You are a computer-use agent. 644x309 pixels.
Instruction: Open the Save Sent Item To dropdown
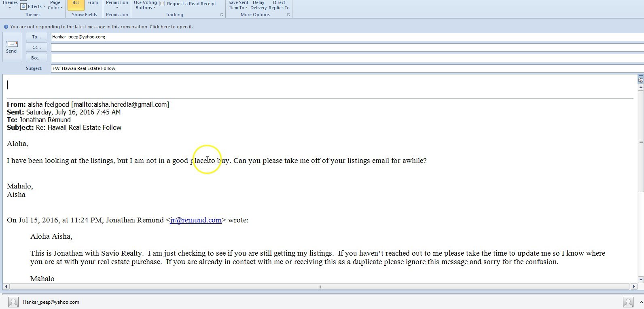pos(238,5)
